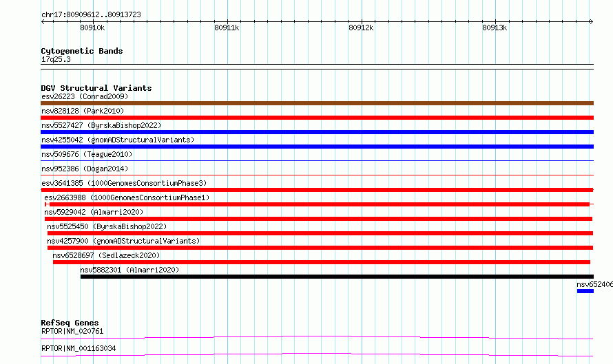Click the RPTOR|NM_020761 gene label
Screen dimensions: 613x364
click(x=72, y=331)
